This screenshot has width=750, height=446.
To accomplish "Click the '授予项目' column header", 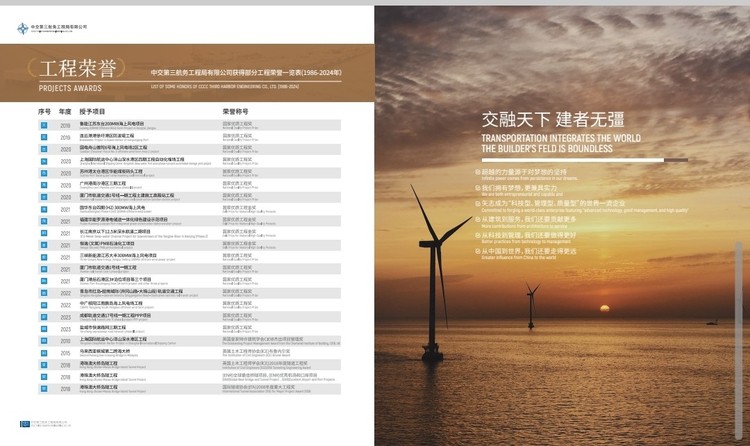I will click(92, 112).
